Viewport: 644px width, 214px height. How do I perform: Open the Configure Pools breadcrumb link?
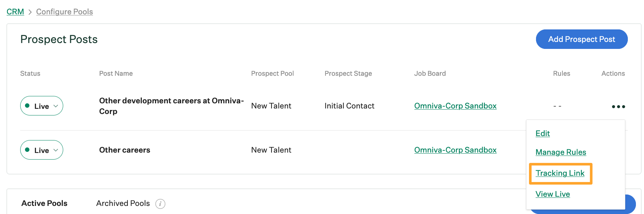pos(64,11)
